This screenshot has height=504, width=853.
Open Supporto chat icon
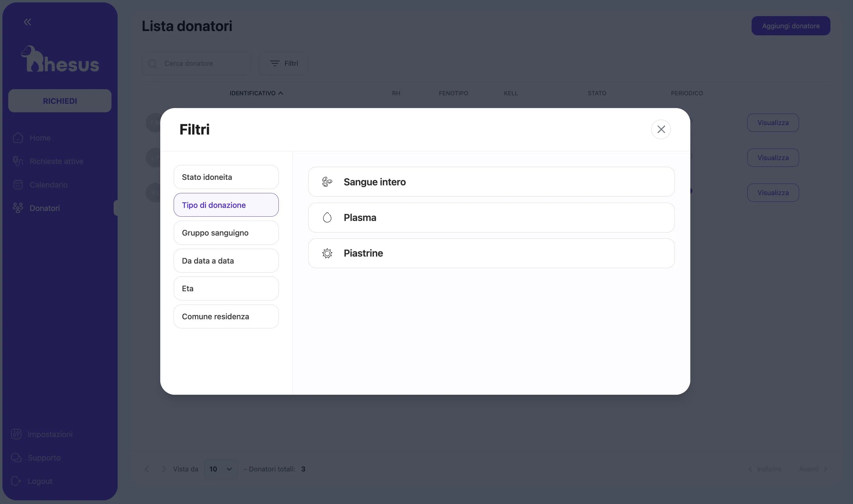(x=16, y=457)
